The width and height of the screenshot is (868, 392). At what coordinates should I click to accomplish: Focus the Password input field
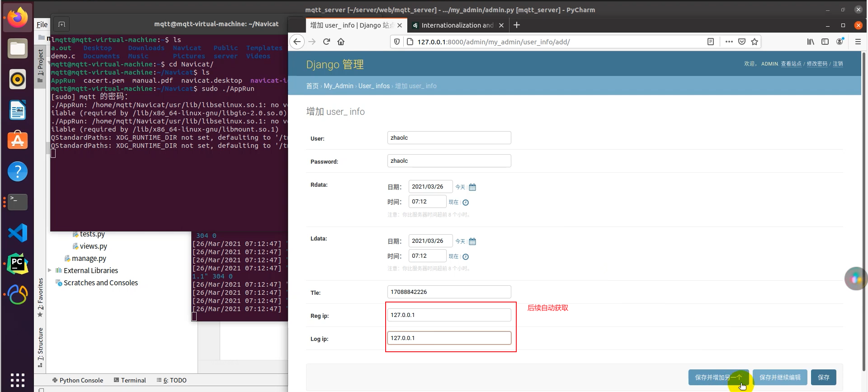point(449,161)
